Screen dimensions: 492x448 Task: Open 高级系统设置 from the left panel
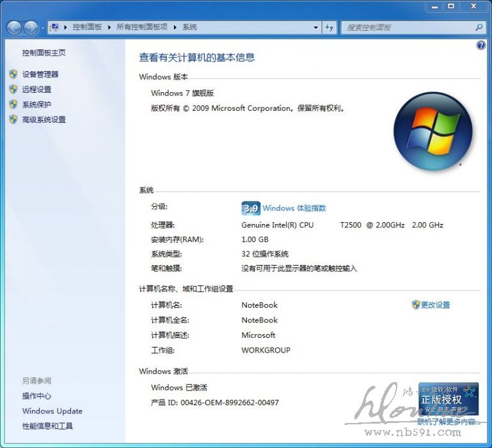click(44, 120)
